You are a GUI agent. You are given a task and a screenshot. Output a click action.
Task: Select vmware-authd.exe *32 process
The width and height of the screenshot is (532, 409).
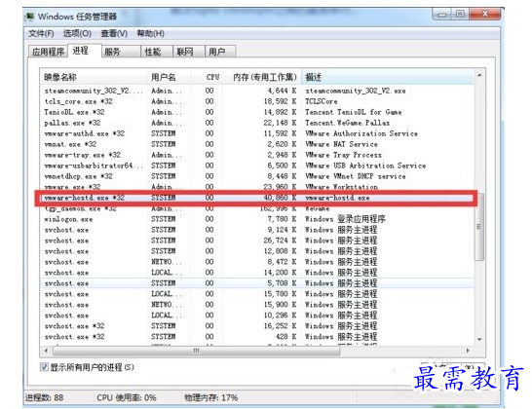257,133
